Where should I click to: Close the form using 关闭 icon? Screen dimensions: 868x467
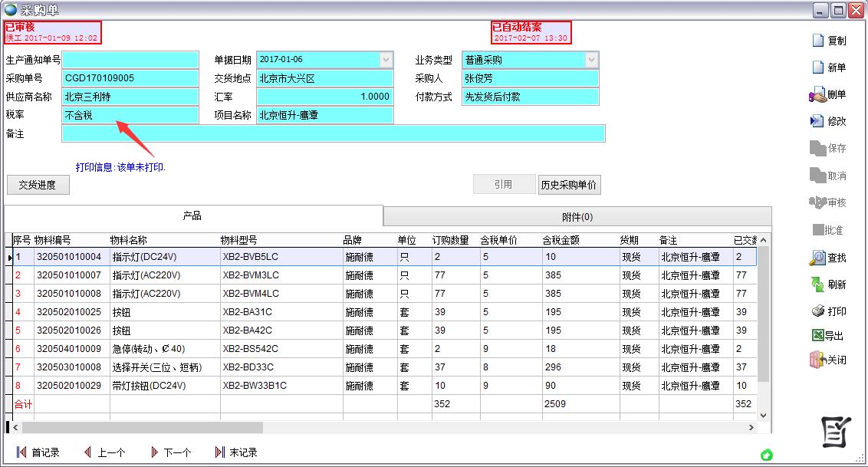tap(817, 360)
